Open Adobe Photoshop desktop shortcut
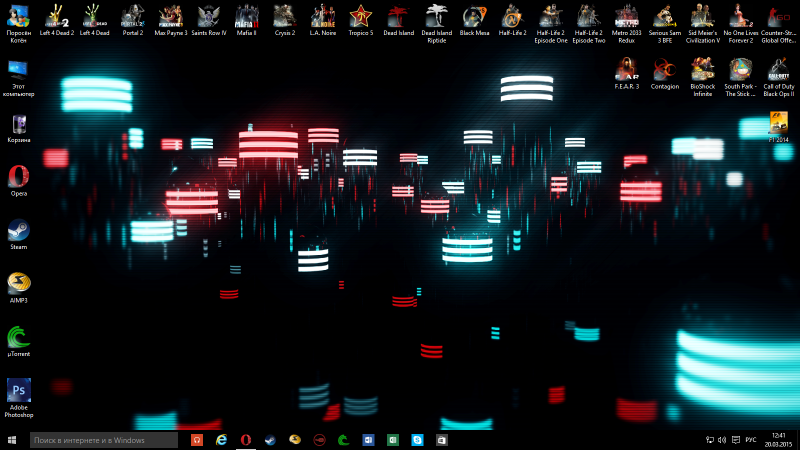This screenshot has height=450, width=800. pyautogui.click(x=19, y=398)
